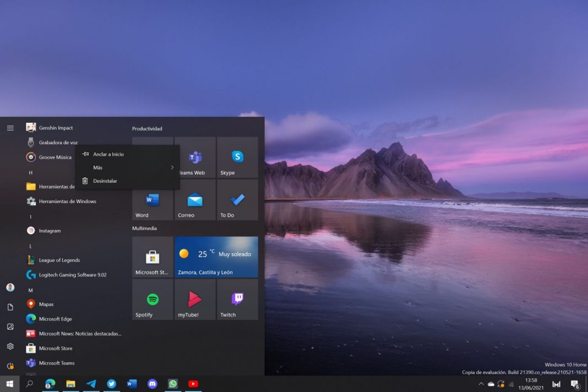The height and width of the screenshot is (392, 588).
Task: Expand hidden icons in the system tray
Action: [481, 384]
